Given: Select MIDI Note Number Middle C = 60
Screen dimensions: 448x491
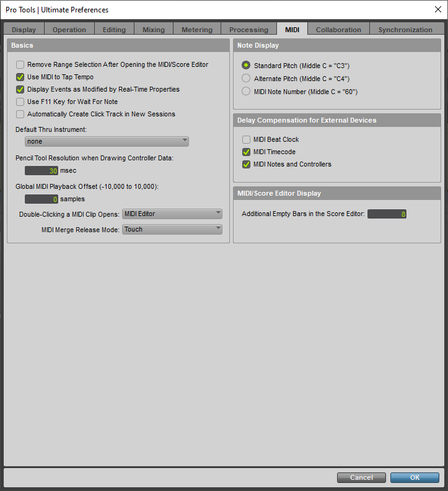Looking at the screenshot, I should click(x=246, y=92).
